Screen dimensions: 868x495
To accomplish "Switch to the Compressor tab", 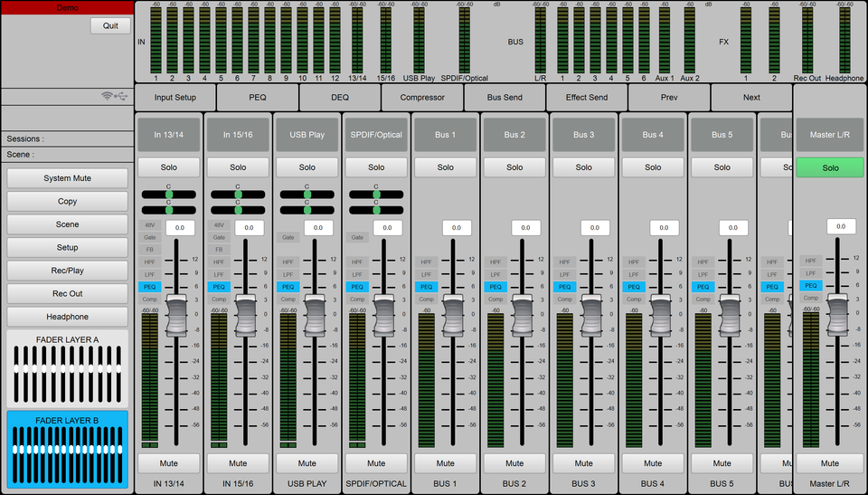I will pos(422,98).
